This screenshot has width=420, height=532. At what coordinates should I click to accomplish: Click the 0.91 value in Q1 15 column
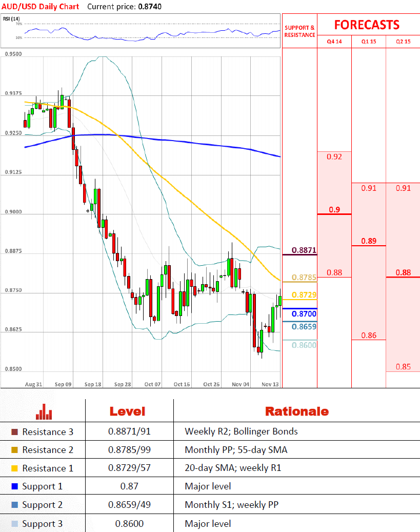coord(369,188)
